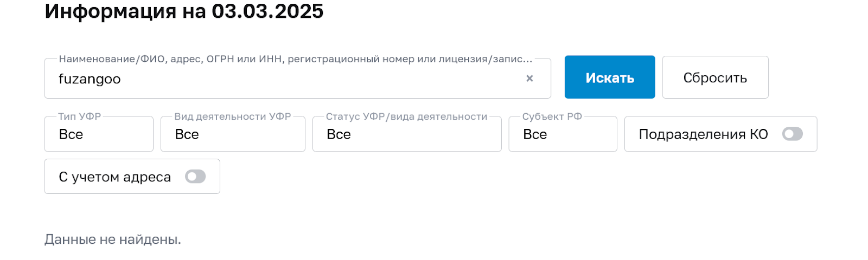Enable the С учетом адреса switch
Viewport: 868px width, 260px height.
pyautogui.click(x=195, y=177)
